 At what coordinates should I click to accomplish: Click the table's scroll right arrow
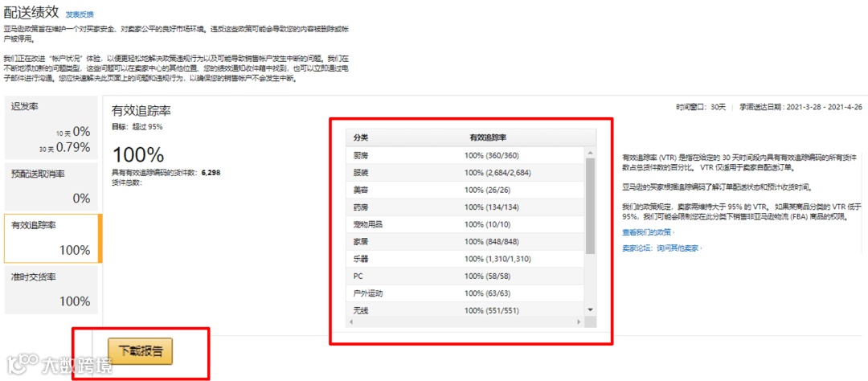point(579,322)
